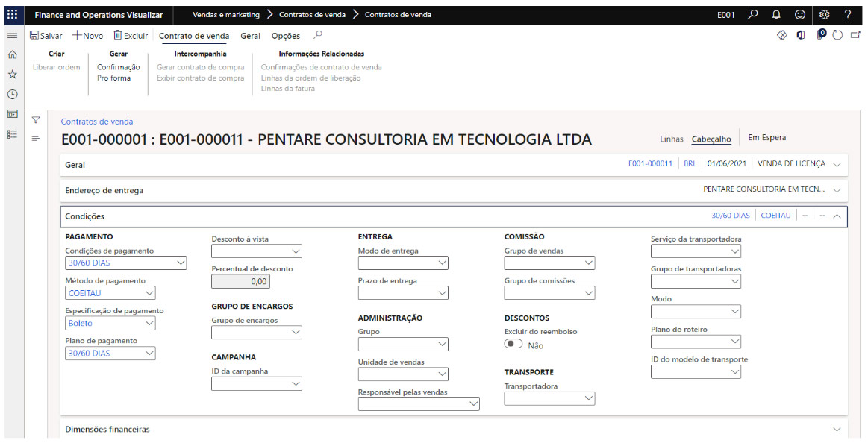Click the refresh icon in toolbar
Image resolution: width=868 pixels, height=443 pixels.
pos(837,35)
